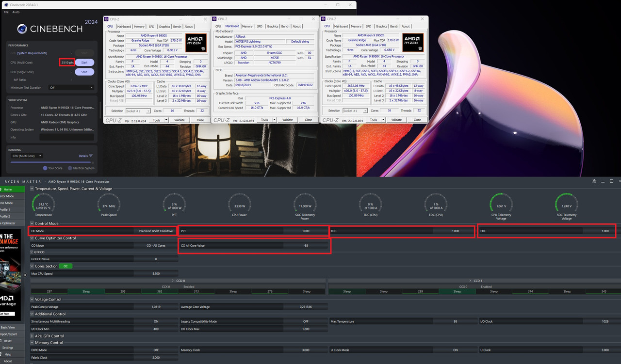621x364 pixels.
Task: Click the Cinebench title bar app icon
Action: (6, 4)
